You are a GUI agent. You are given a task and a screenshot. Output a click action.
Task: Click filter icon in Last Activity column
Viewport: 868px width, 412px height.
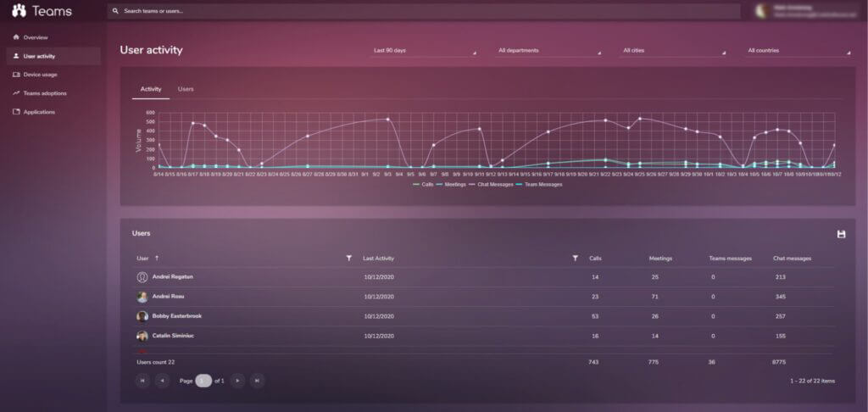575,258
